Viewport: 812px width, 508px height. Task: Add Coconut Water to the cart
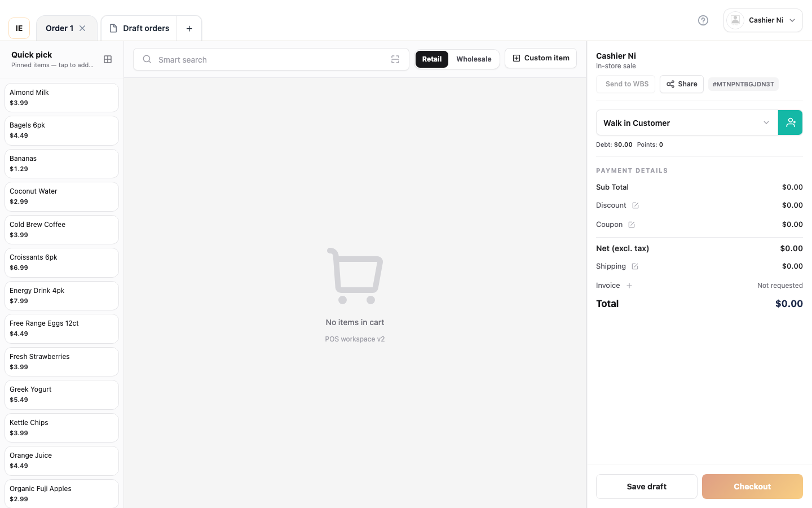coord(61,196)
